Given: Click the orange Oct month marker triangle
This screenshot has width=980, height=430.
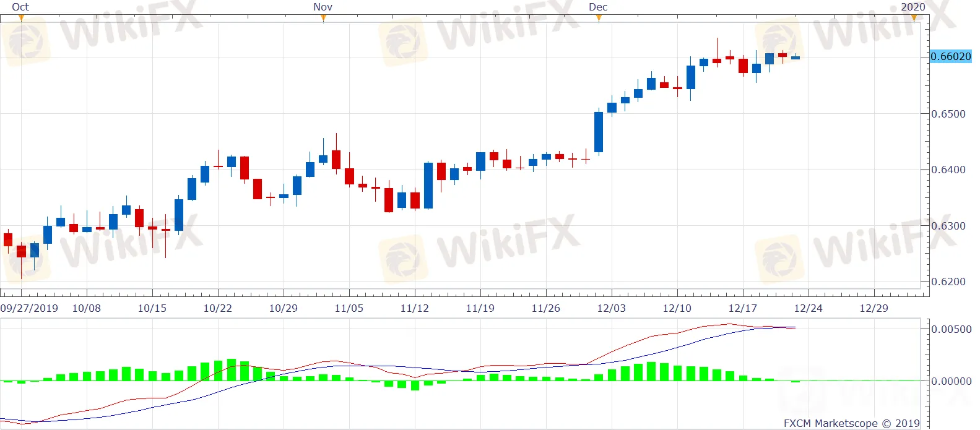Looking at the screenshot, I should 21,18.
